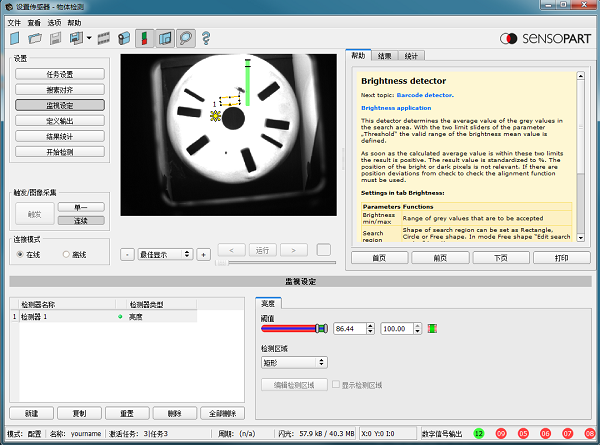The image size is (600, 445).
Task: Open the 检测区域 shape dropdown (矩形)
Action: (293, 362)
